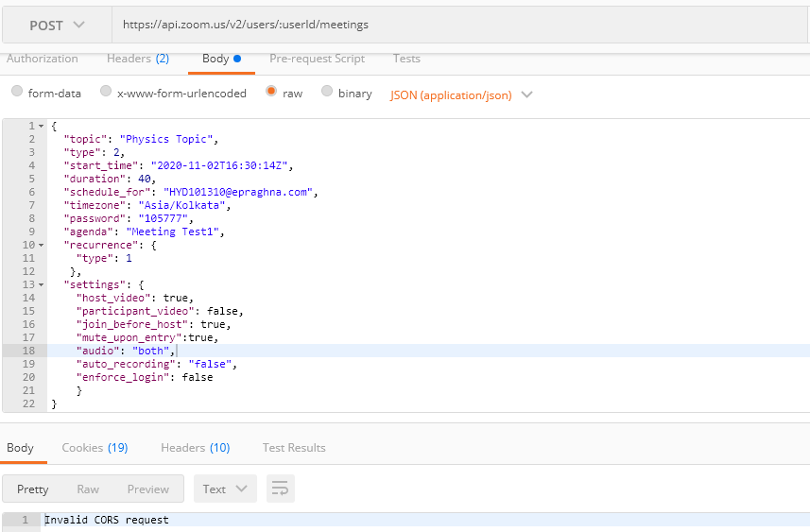Switch to Preview response view
Screen dimensions: 810x532
point(148,489)
